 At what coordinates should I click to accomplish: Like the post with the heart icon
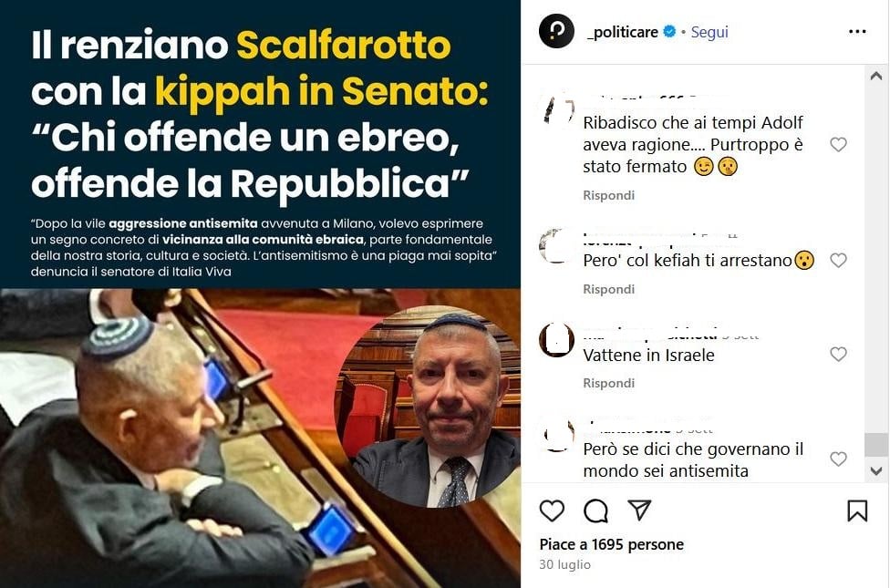(x=552, y=511)
